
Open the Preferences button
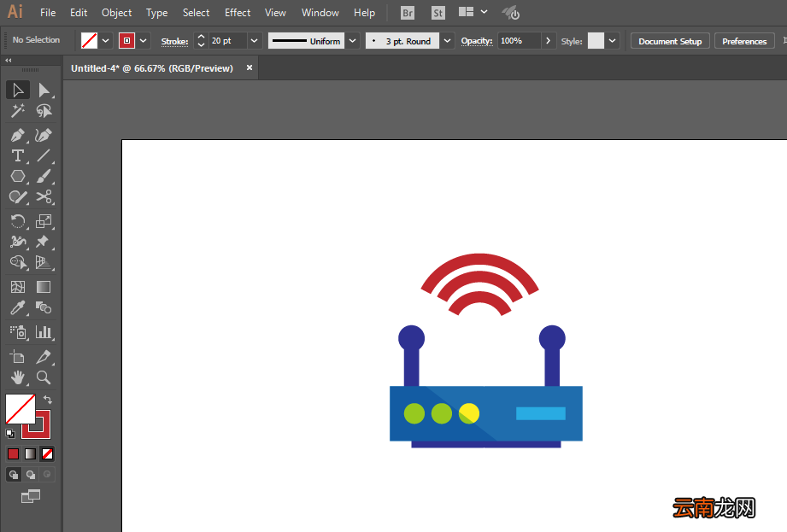coord(744,41)
